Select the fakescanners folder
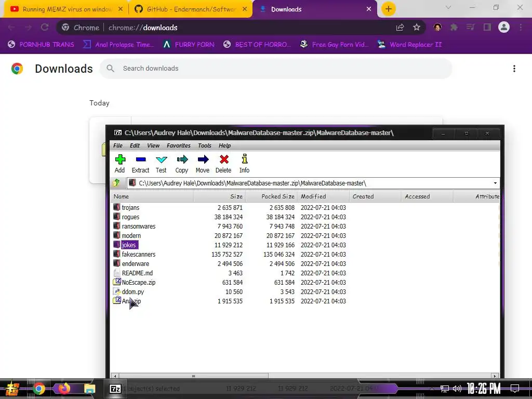Screen dimensions: 532x399 pyautogui.click(x=138, y=255)
